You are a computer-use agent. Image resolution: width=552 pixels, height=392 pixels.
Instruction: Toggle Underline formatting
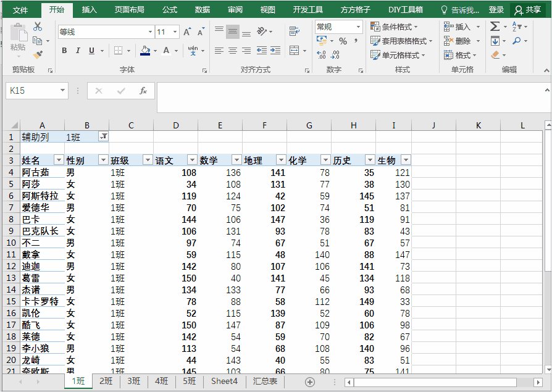coord(91,51)
